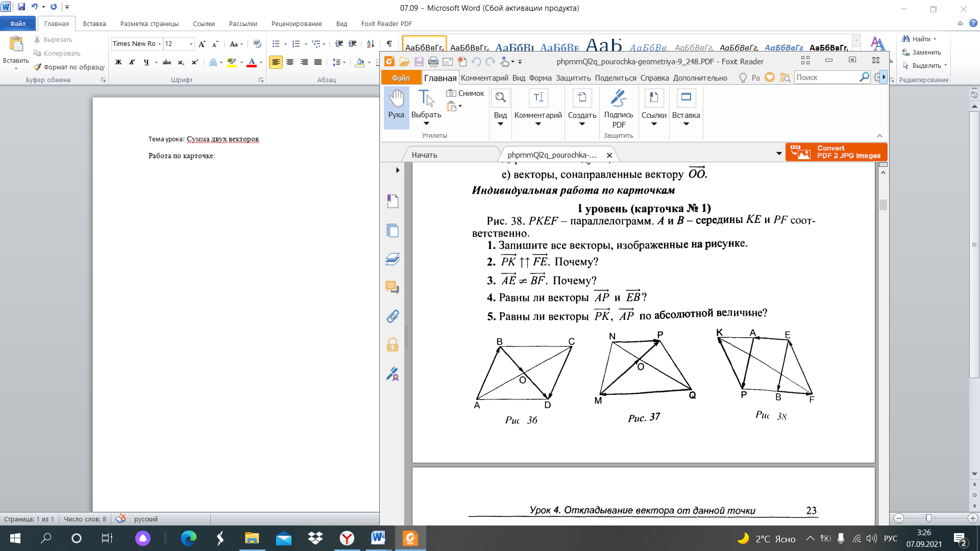Click Format Painter (Формат по образцу) in Word
980x551 pixels.
point(69,67)
